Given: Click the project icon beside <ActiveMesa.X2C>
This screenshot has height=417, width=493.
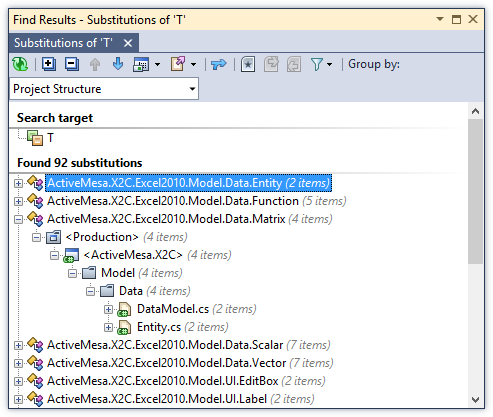Looking at the screenshot, I should (x=71, y=255).
